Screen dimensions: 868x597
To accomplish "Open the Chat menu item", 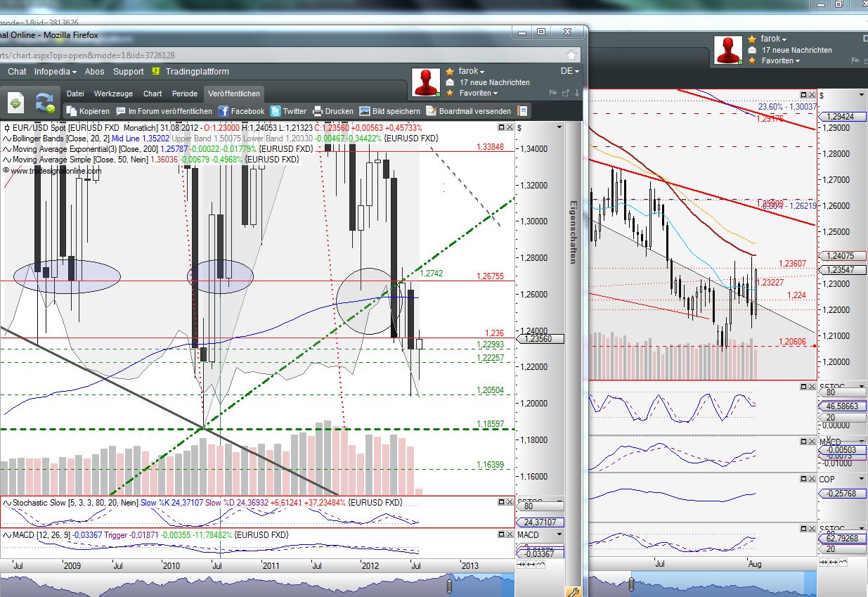I will (x=17, y=72).
